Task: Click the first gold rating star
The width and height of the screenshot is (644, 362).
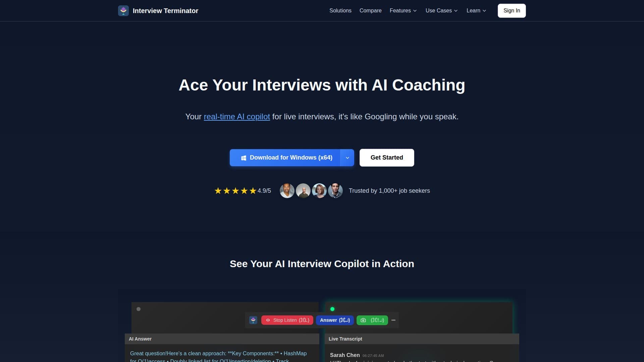Action: 218,191
